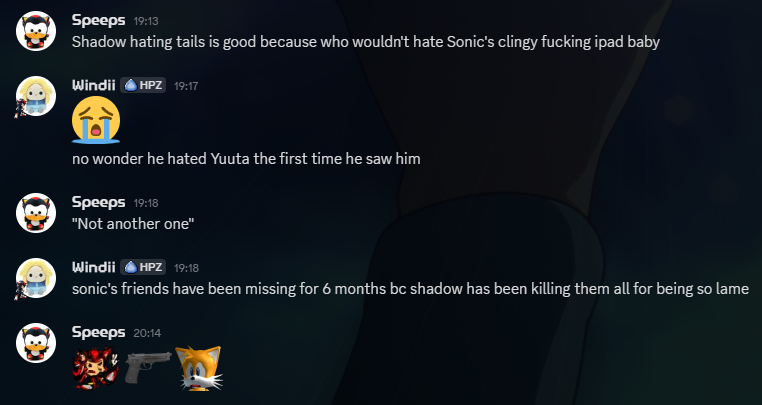Open Speeps' avatar on the 19:13 message

click(x=36, y=31)
